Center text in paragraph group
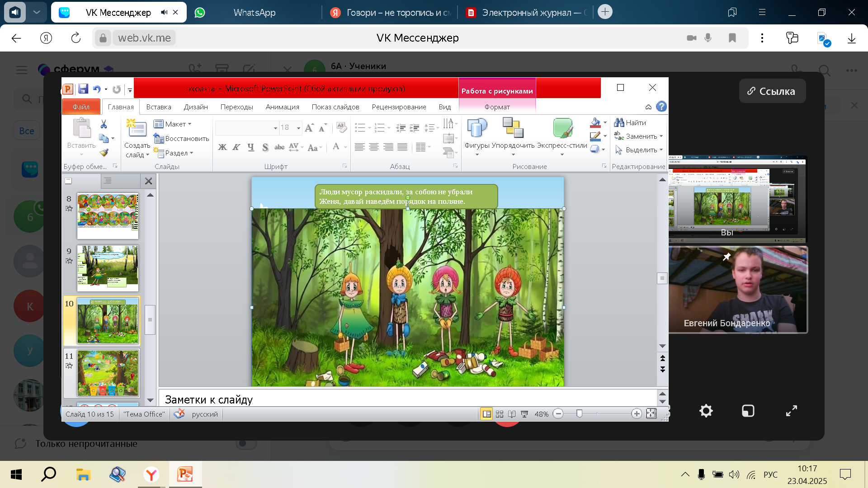Image resolution: width=868 pixels, height=488 pixels. click(x=374, y=147)
